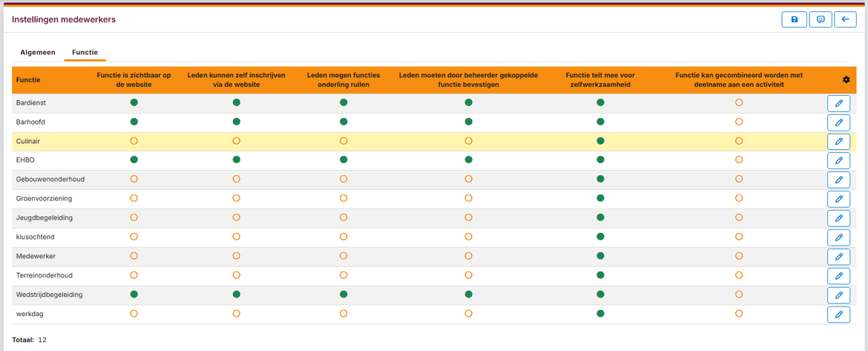Select the Functie tab
The image size is (868, 351).
85,53
